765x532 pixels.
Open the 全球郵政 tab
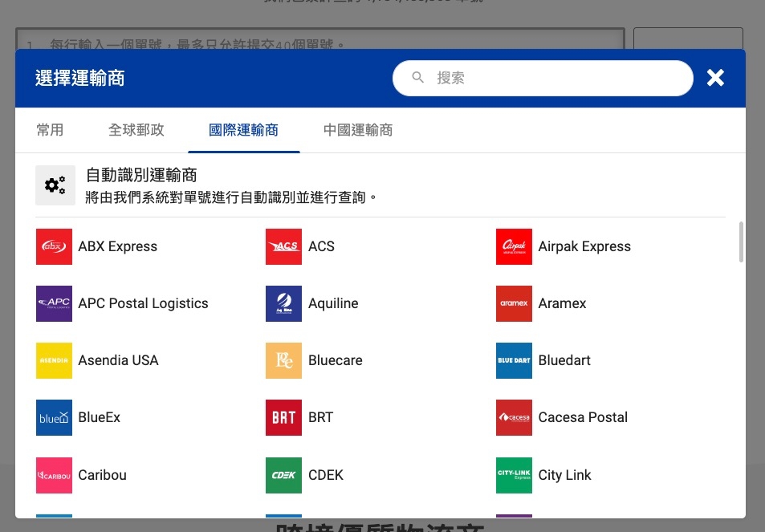pos(136,130)
